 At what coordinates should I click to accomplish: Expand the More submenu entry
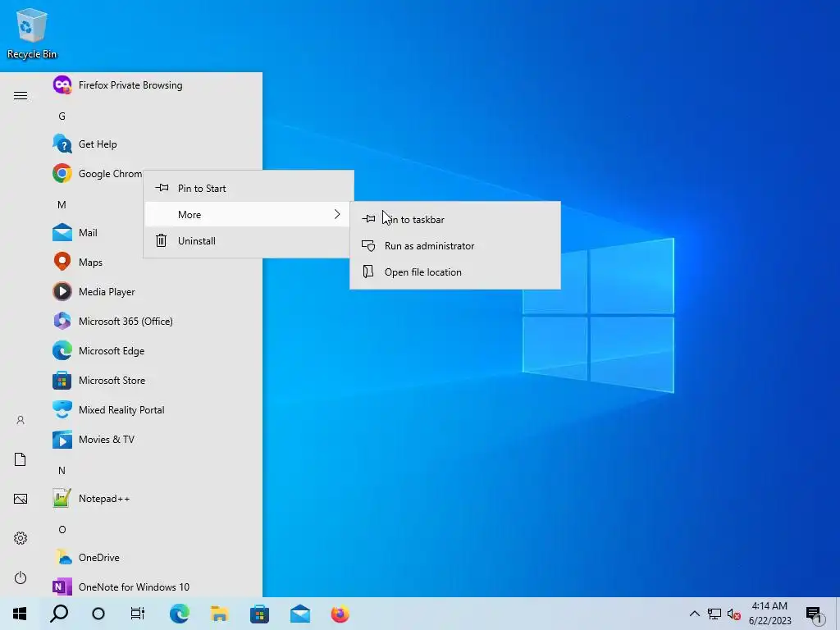[x=249, y=214]
